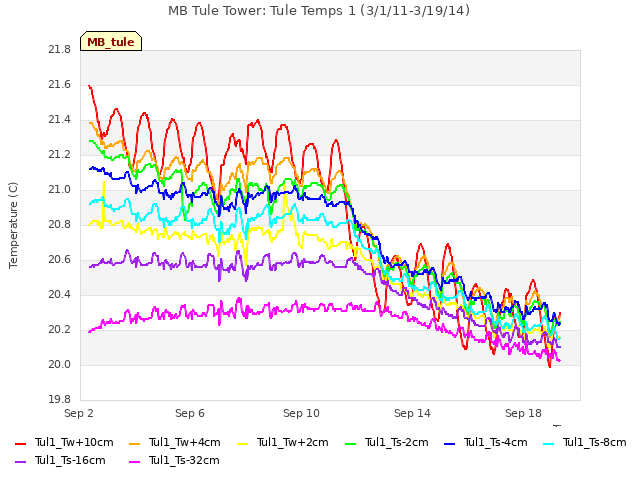Select the Tul1_Tw+2cm legend label
Image resolution: width=640 pixels, height=480 pixels.
coord(293,442)
